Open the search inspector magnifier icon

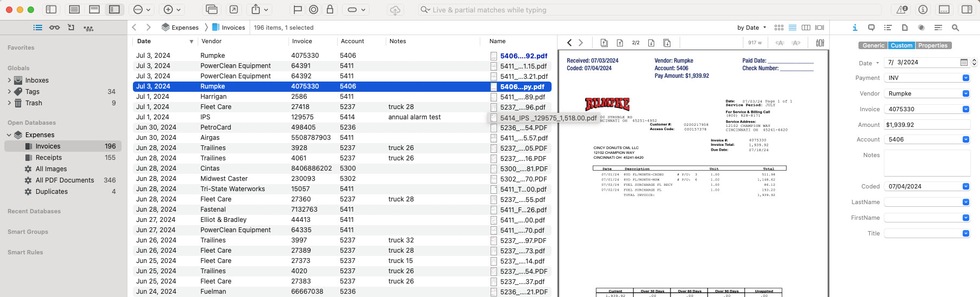click(955, 28)
